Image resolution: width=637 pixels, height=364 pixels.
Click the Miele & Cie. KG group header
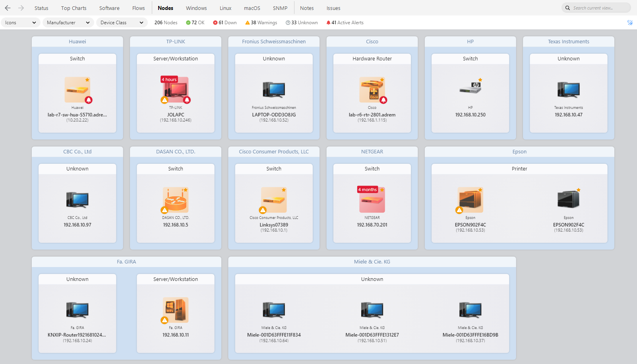coord(372,261)
